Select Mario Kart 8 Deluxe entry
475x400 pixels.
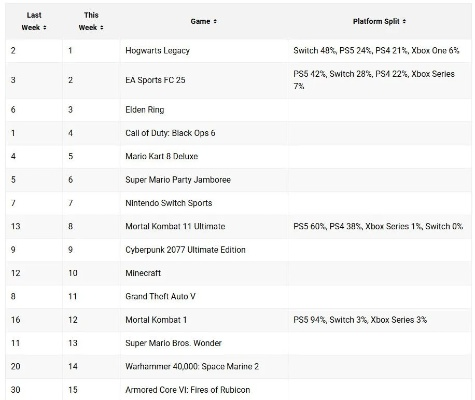coord(161,156)
